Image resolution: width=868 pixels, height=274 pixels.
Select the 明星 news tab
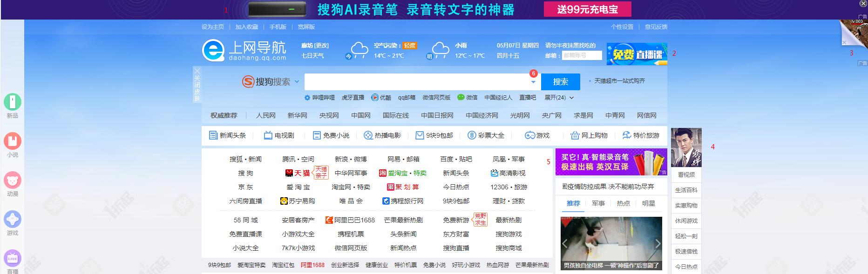coord(648,203)
